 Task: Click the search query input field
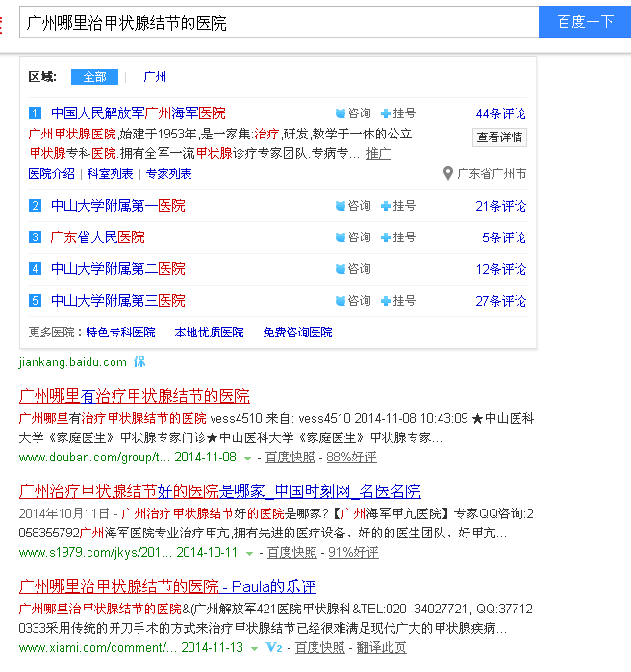pos(277,22)
